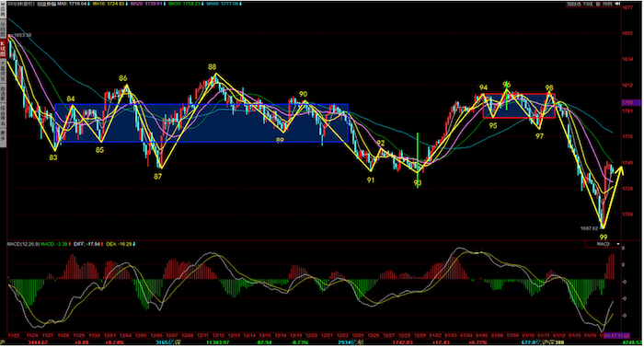Select the yellow MA10 indicator label
This screenshot has height=348, width=644.
point(109,4)
